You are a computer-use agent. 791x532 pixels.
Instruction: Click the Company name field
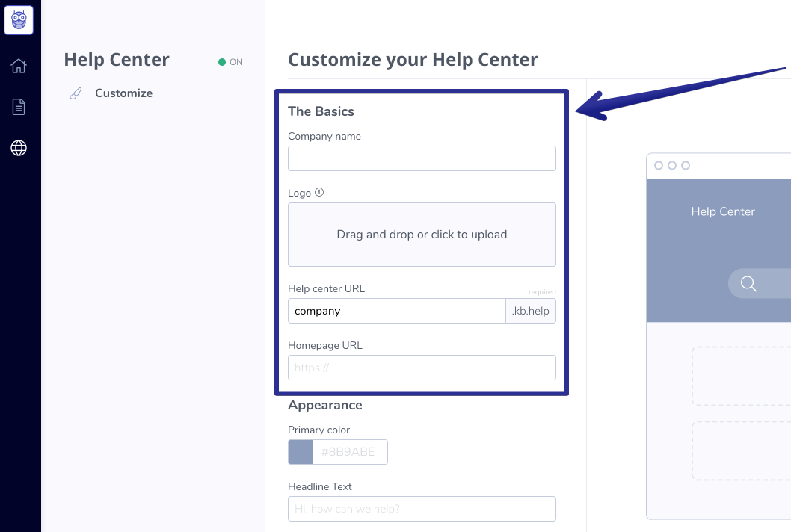pyautogui.click(x=422, y=158)
